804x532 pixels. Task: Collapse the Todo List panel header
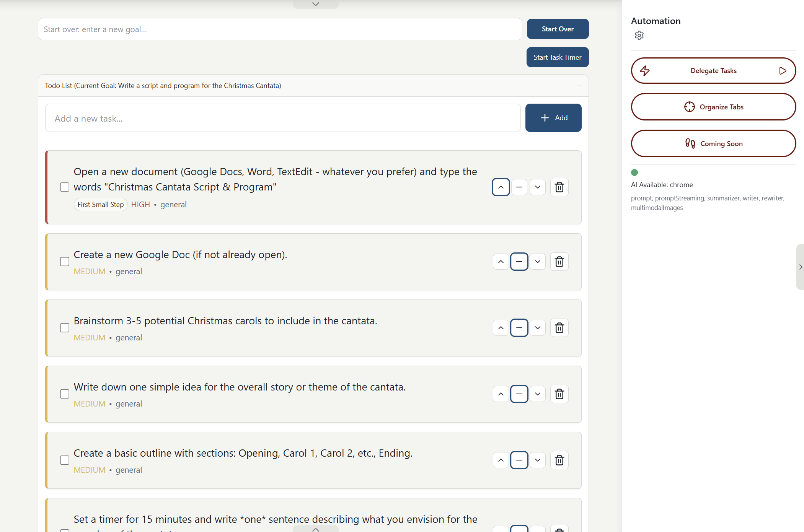pyautogui.click(x=579, y=86)
